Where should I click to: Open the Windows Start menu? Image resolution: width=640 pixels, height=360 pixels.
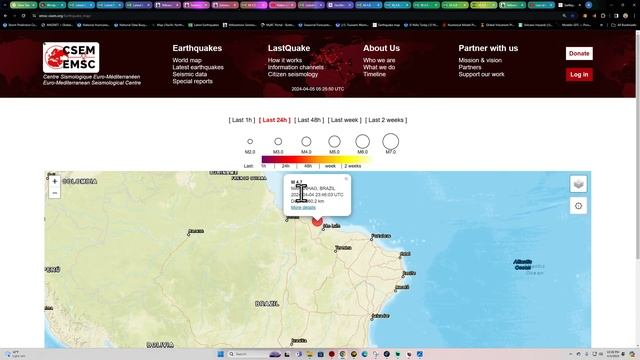(x=220, y=354)
